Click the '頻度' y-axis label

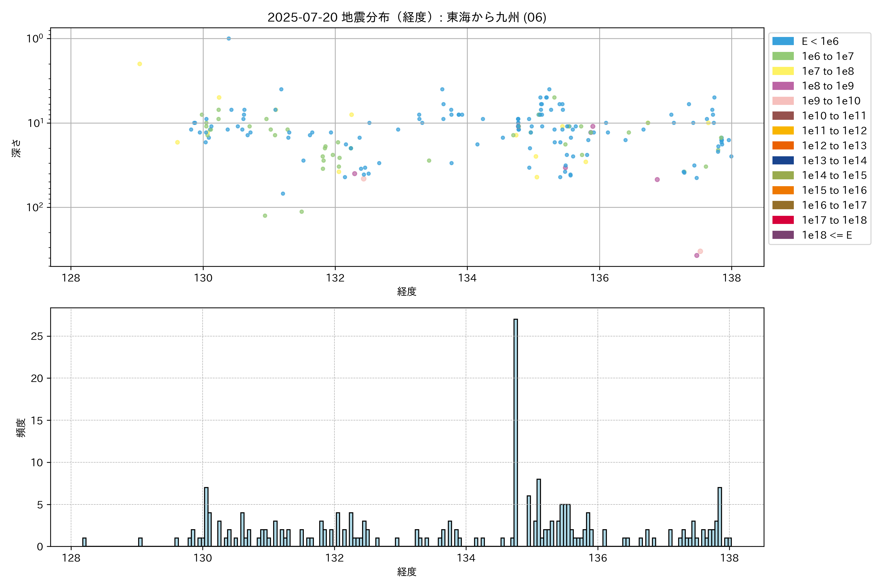(21, 428)
